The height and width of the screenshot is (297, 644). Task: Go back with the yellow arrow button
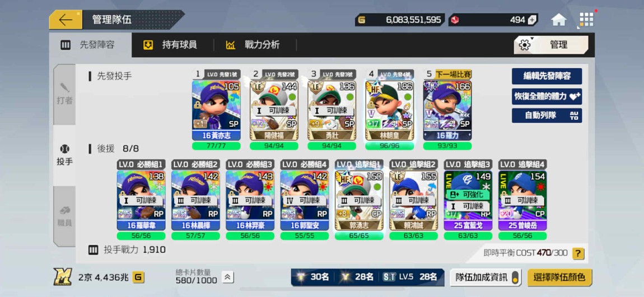(66, 20)
